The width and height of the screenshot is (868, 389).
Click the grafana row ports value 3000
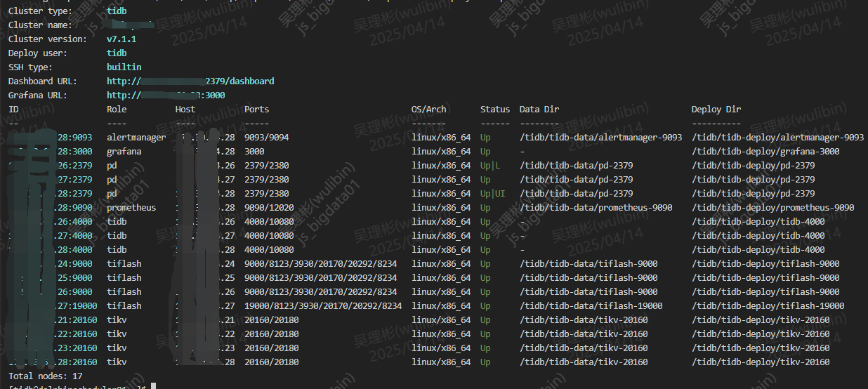(x=254, y=152)
